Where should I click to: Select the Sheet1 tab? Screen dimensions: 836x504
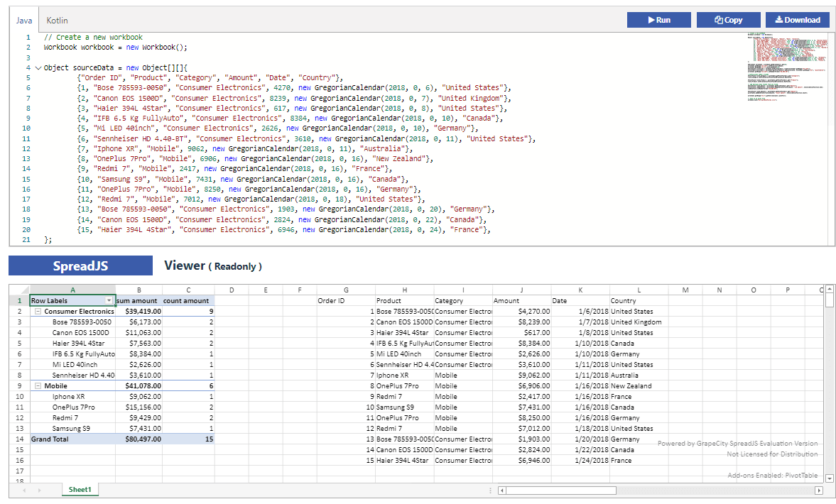(80, 490)
